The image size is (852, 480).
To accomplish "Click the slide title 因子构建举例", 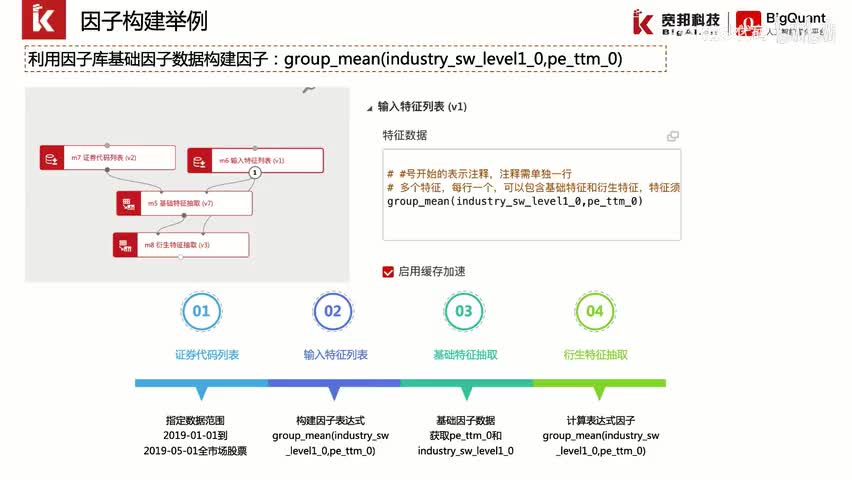I will pyautogui.click(x=143, y=21).
